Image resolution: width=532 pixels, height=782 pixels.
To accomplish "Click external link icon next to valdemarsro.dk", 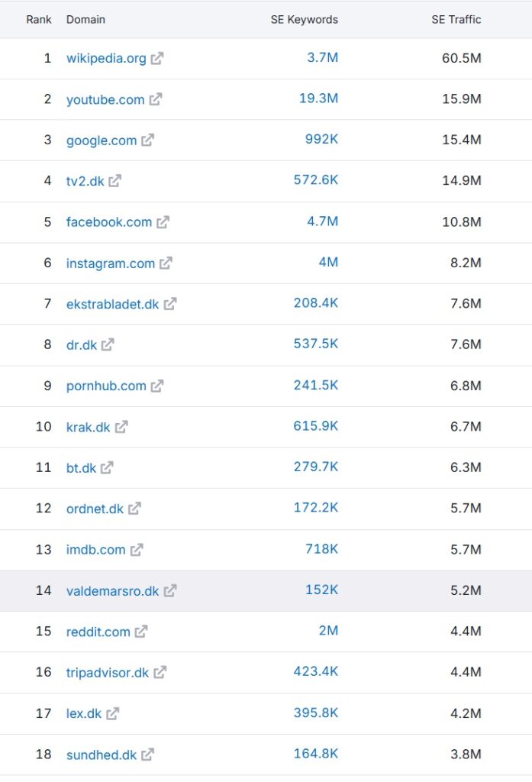I will [169, 591].
